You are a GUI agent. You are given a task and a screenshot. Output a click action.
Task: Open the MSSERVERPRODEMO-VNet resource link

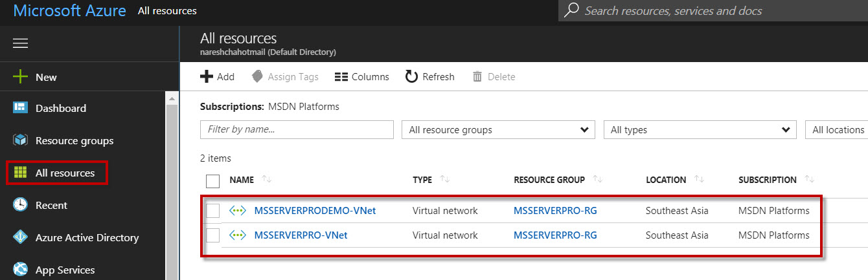315,211
